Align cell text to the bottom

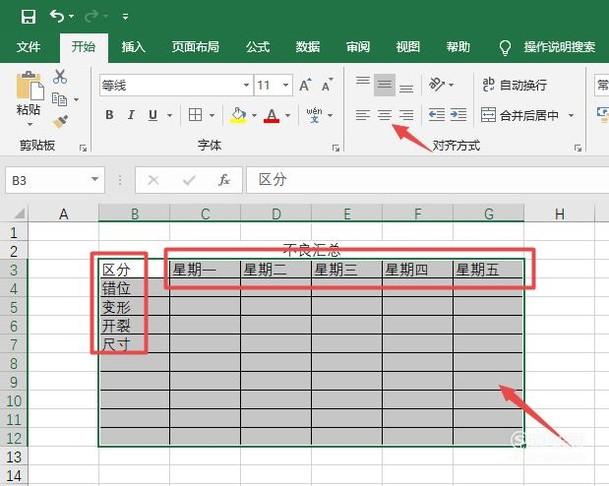[x=406, y=89]
